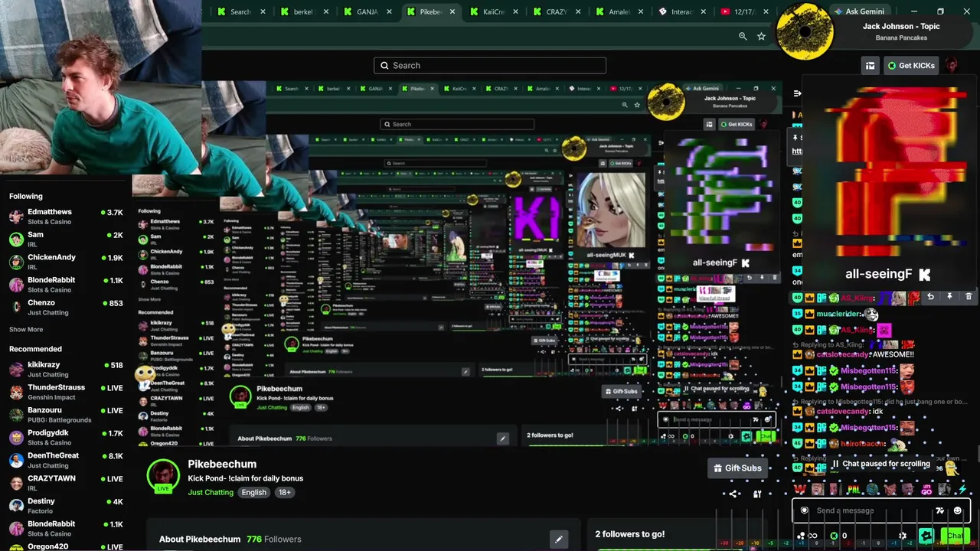Click the bookmark star in the outermost address bar

point(761,36)
